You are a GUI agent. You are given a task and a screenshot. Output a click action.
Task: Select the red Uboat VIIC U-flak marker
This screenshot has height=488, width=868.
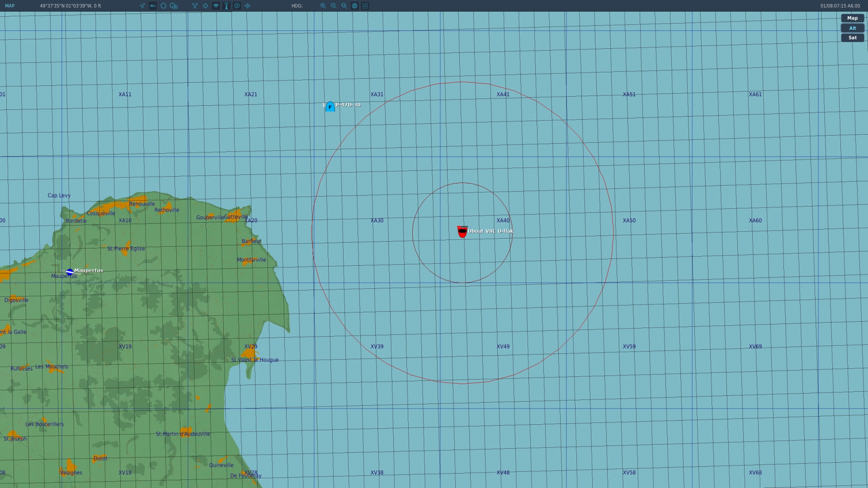(x=462, y=232)
